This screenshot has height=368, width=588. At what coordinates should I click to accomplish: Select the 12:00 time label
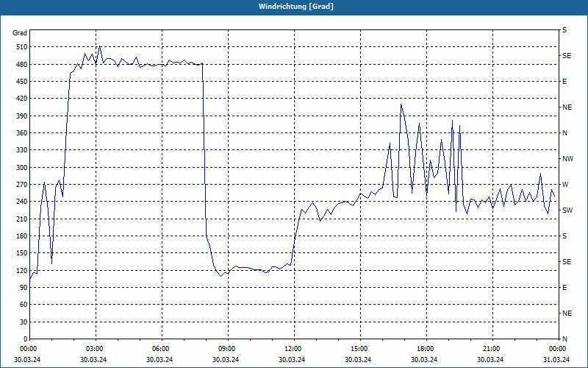293,349
